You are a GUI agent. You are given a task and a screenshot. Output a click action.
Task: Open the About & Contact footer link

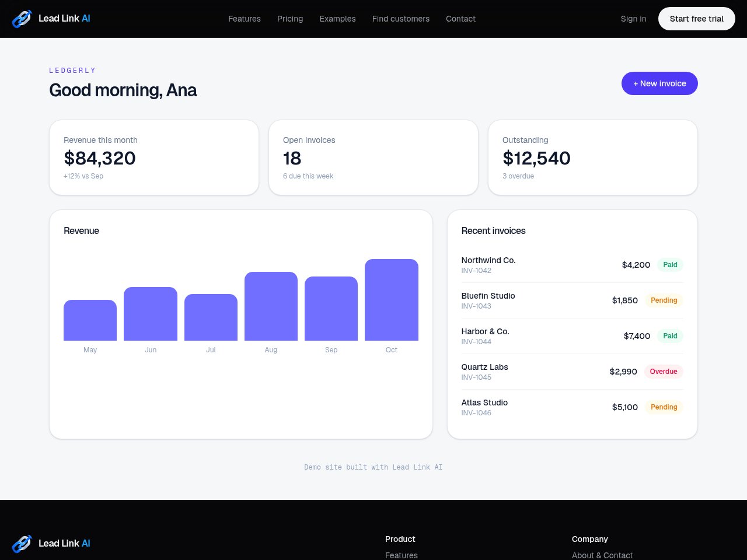(602, 555)
